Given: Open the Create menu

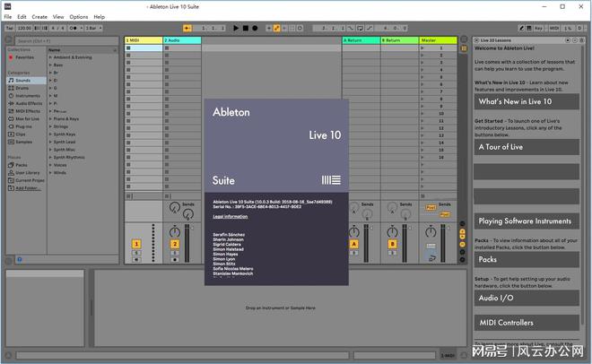Looking at the screenshot, I should 39,17.
